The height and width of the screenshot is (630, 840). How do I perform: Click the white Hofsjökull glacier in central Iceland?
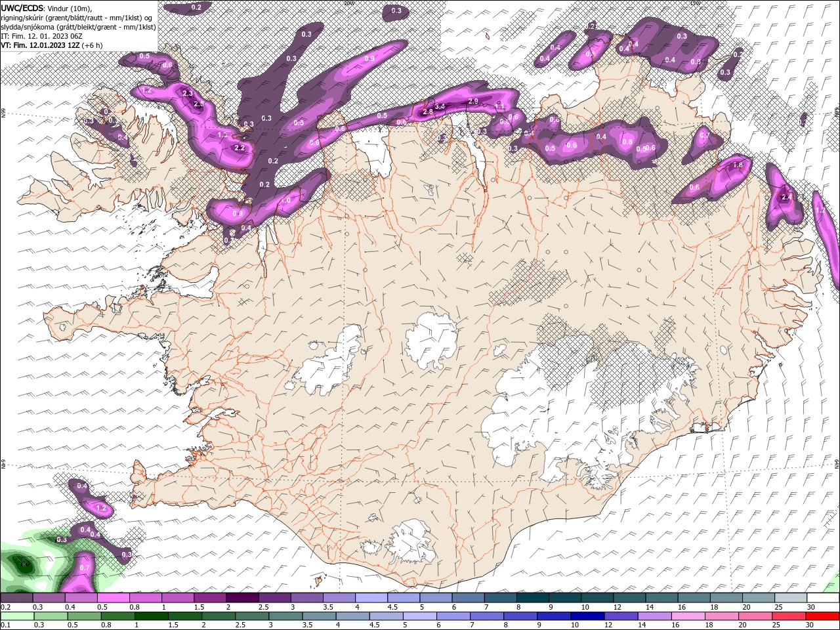[431, 340]
